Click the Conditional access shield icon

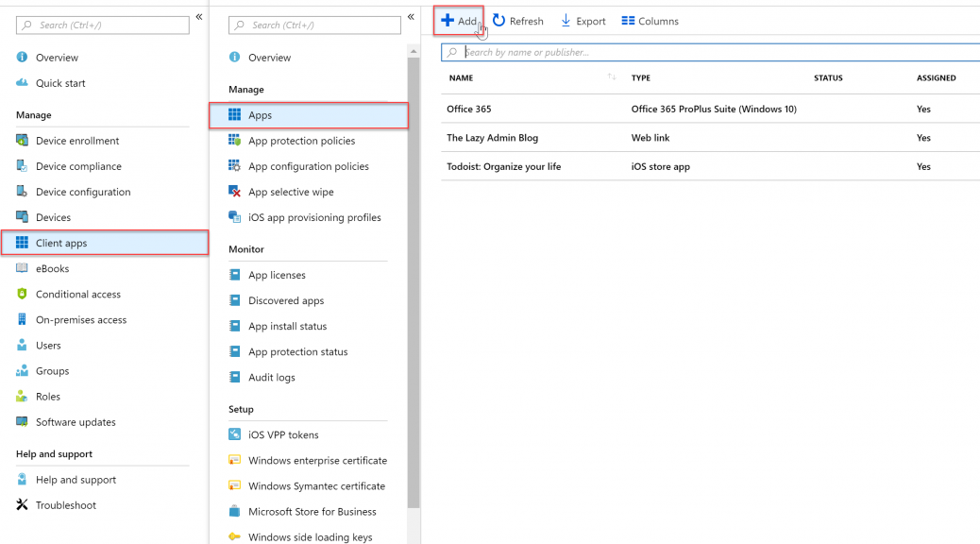pos(22,295)
